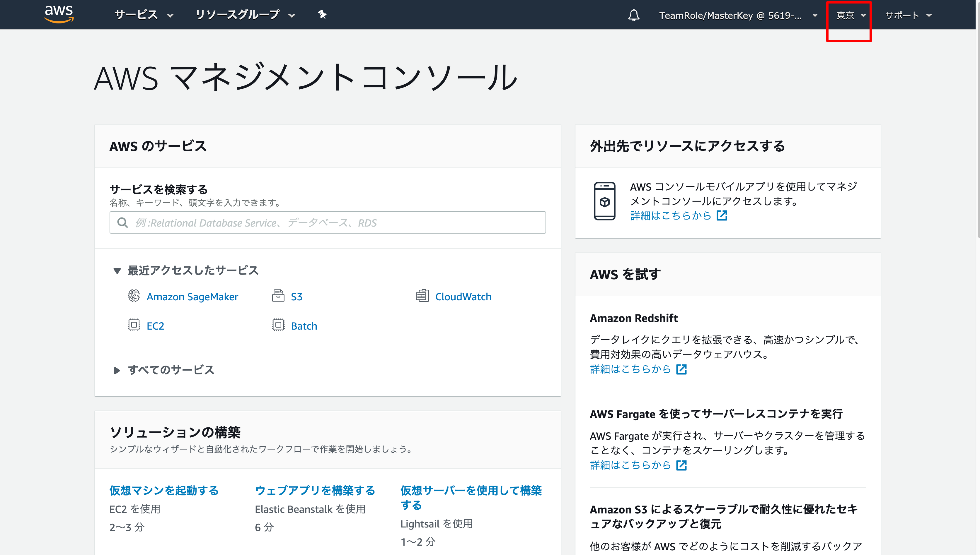Viewport: 980px width, 555px height.
Task: Open the S3 service link
Action: 296,297
